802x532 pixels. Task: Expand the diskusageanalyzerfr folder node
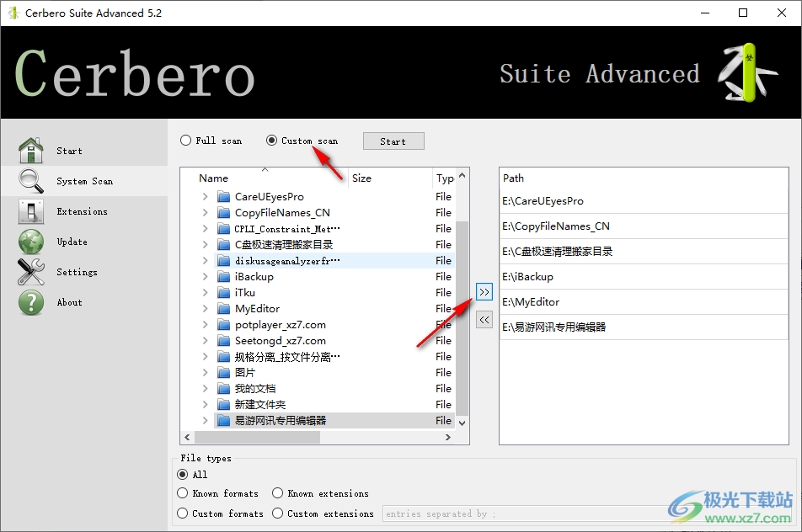coord(205,261)
